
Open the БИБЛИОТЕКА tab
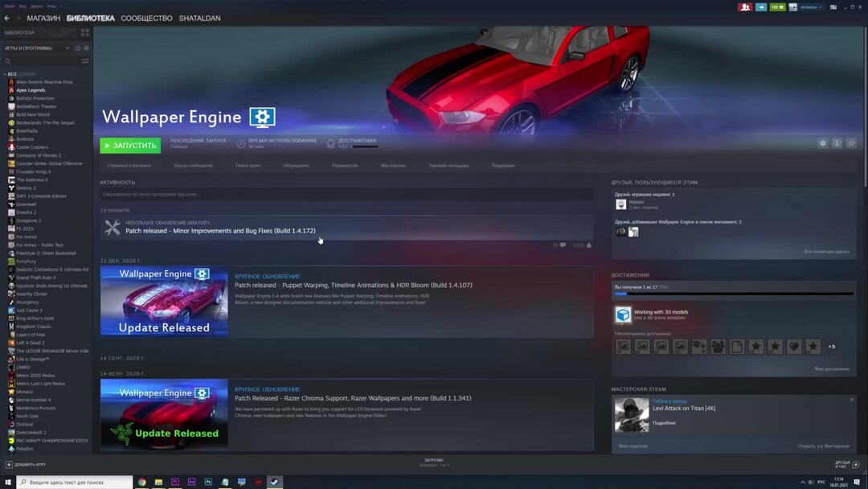click(x=90, y=18)
